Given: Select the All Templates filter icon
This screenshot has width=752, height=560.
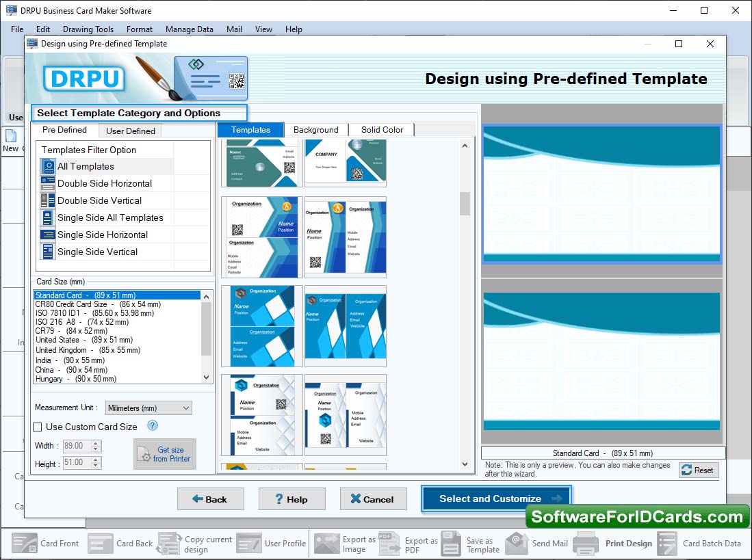Looking at the screenshot, I should click(x=47, y=166).
